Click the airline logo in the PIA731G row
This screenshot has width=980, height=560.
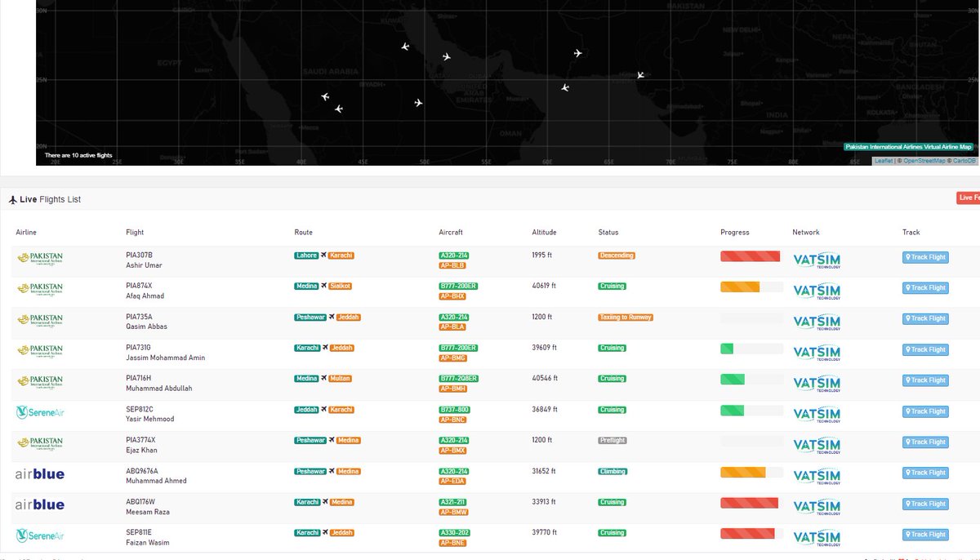click(x=40, y=351)
